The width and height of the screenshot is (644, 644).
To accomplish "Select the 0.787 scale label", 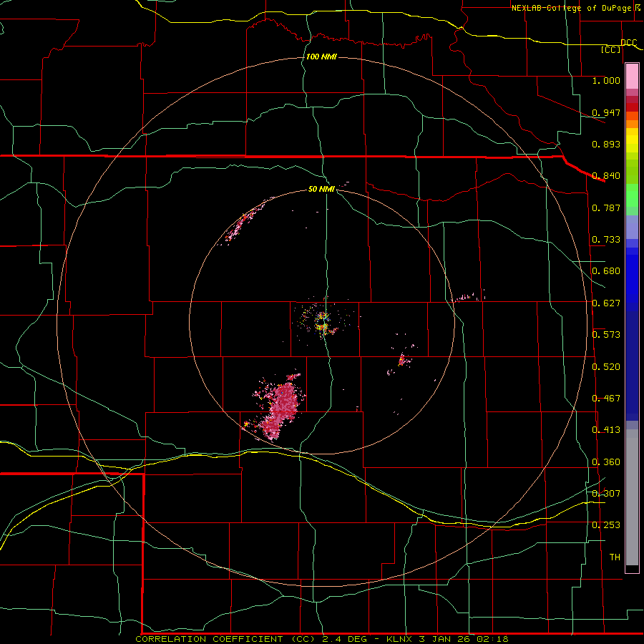I will (x=606, y=208).
